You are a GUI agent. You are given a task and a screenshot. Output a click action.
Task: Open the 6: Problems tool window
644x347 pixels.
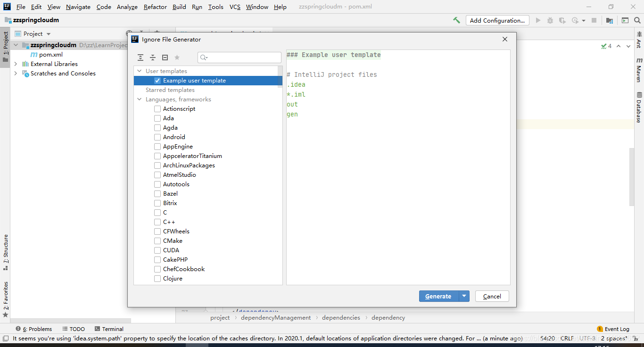pyautogui.click(x=33, y=329)
